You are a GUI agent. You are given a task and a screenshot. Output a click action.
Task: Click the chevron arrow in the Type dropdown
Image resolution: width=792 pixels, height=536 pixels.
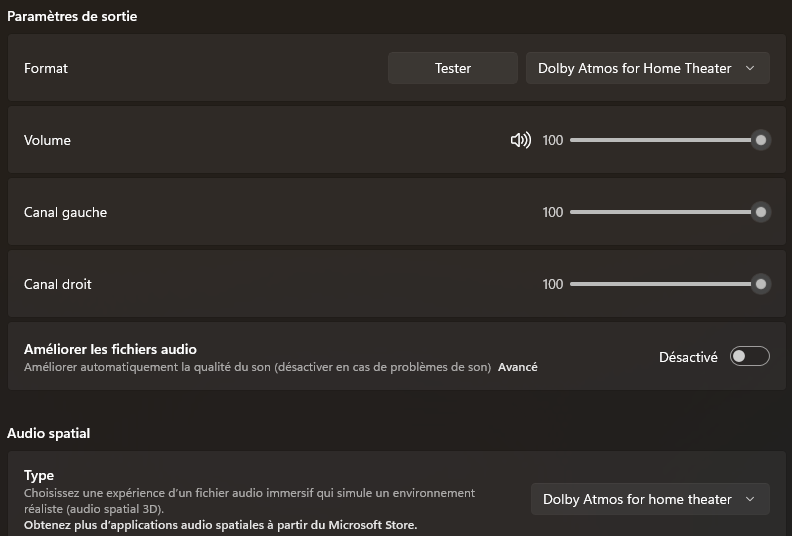tap(751, 499)
